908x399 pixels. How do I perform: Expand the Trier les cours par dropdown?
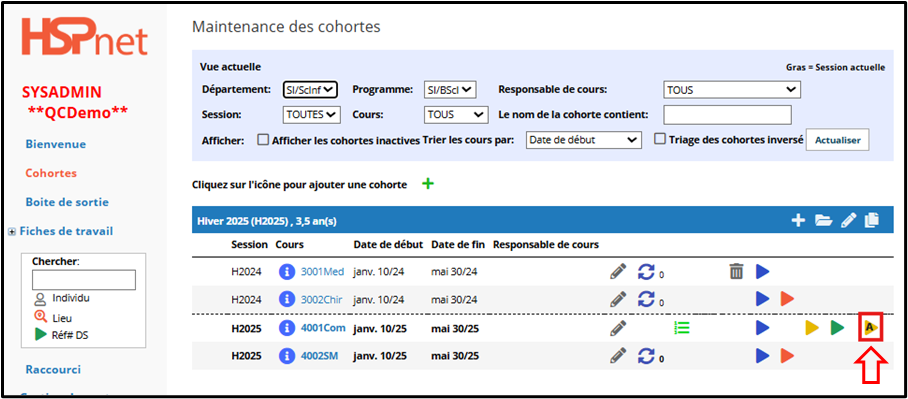tap(584, 140)
